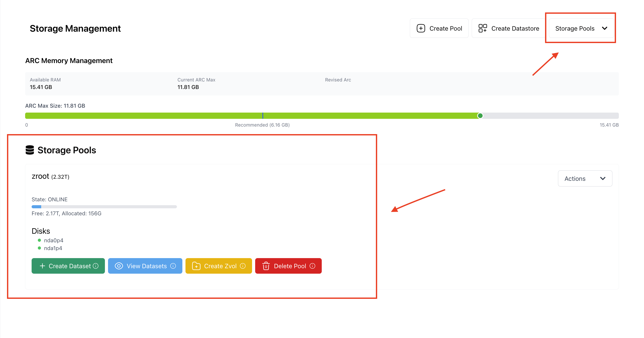Click the info icon on View Datasets

pyautogui.click(x=173, y=266)
